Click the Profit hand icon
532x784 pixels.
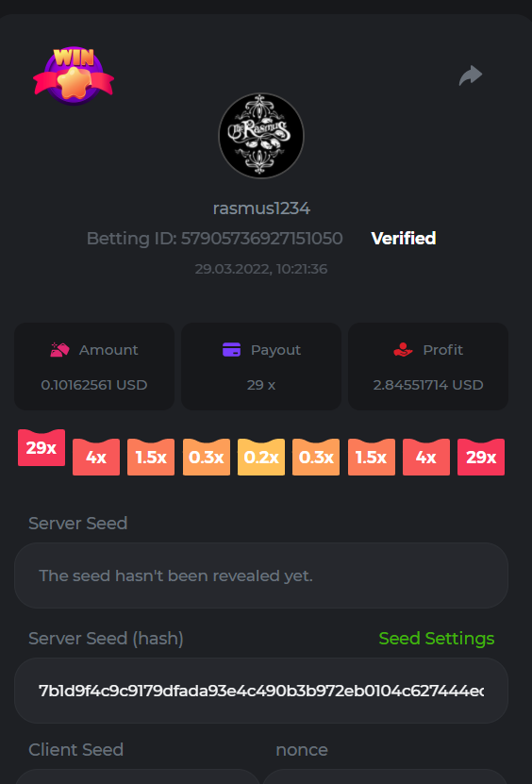pyautogui.click(x=403, y=349)
